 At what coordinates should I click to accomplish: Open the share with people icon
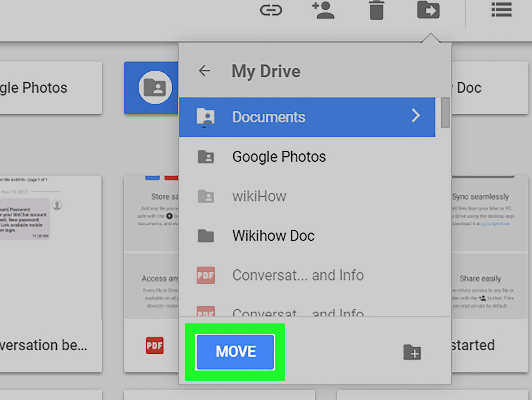point(323,10)
